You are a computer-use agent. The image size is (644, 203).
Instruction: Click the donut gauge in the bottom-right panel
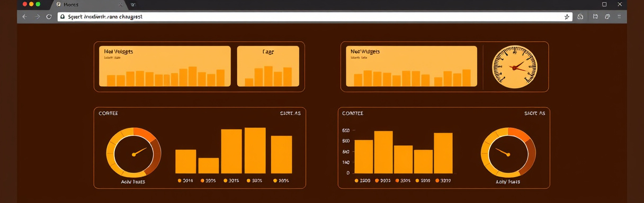pyautogui.click(x=508, y=153)
